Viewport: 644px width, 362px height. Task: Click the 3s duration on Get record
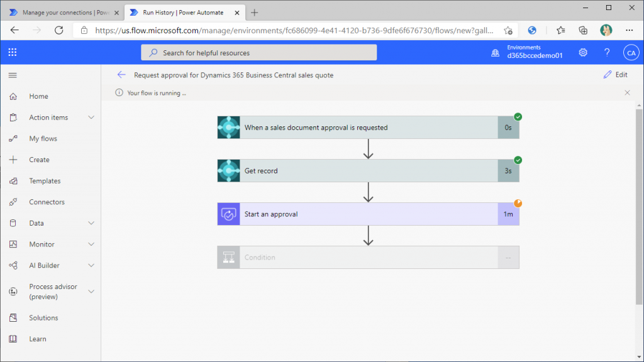tap(508, 171)
